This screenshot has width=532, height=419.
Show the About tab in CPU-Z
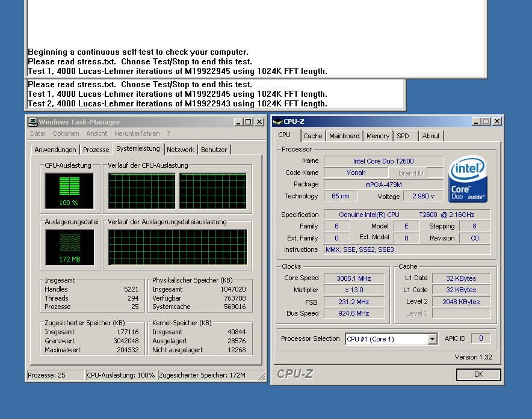430,136
